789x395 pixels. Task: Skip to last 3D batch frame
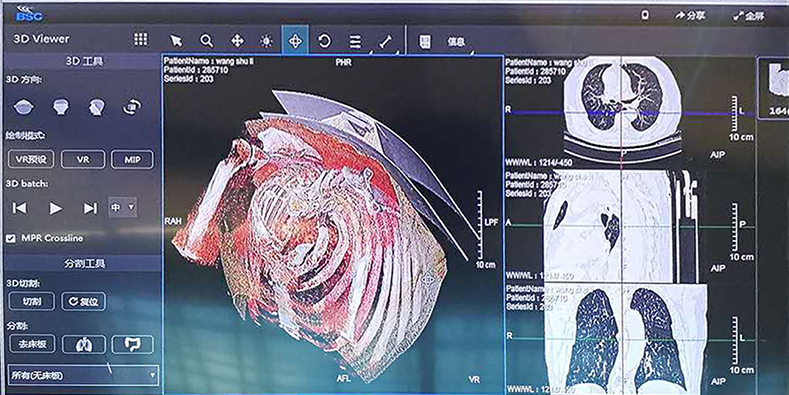click(90, 208)
